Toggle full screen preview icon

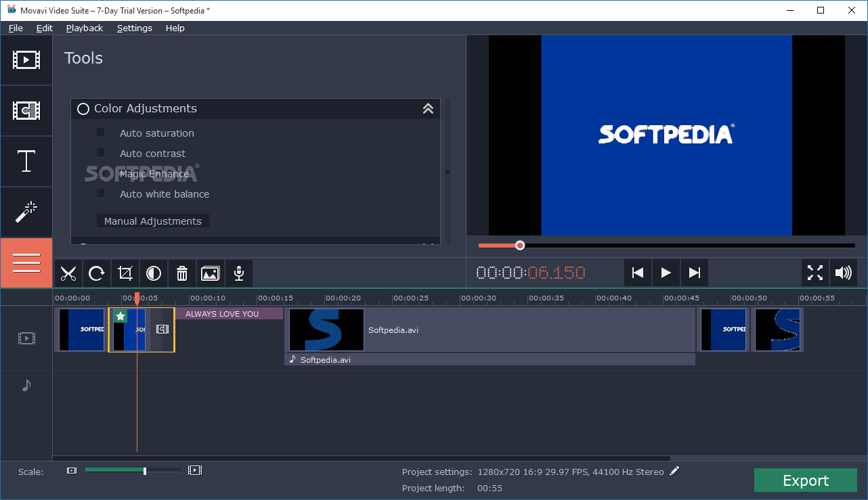point(815,273)
